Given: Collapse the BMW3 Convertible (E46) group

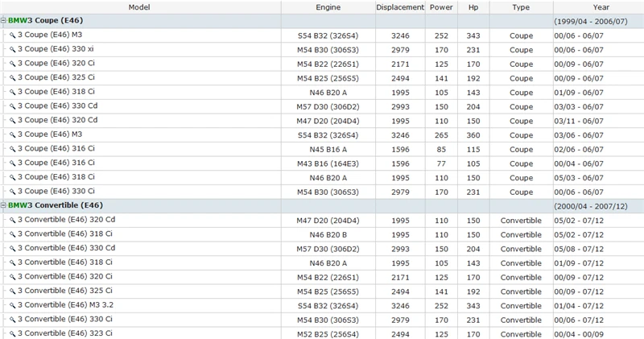Looking at the screenshot, I should tap(4, 205).
